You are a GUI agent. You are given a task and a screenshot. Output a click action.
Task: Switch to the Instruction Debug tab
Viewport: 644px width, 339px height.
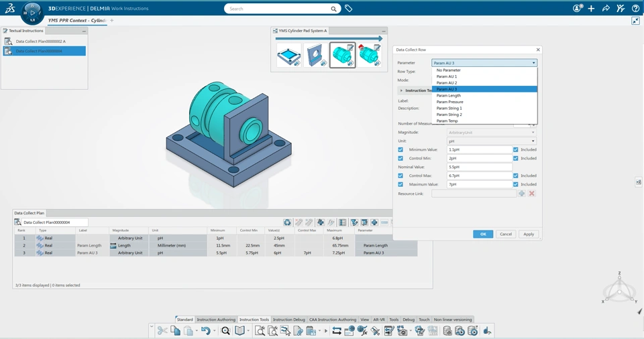tap(288, 320)
